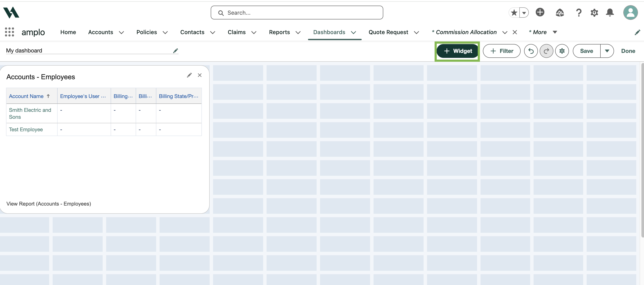Add a new Widget
644x285 pixels.
(457, 51)
